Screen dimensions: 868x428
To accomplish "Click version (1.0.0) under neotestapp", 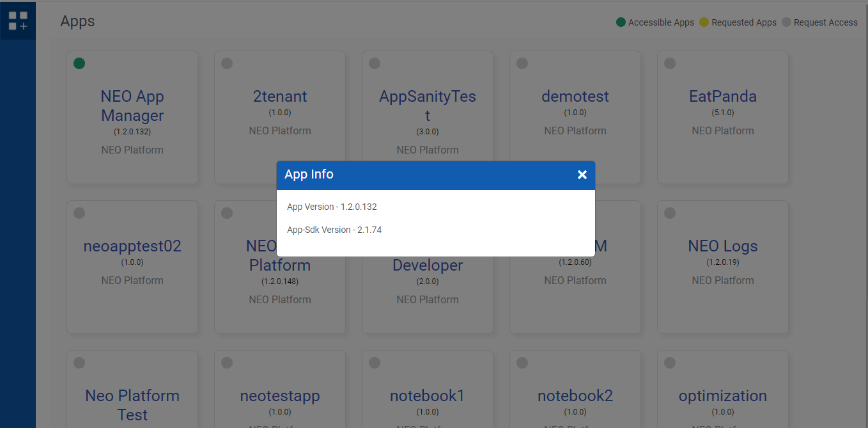I will [x=280, y=412].
